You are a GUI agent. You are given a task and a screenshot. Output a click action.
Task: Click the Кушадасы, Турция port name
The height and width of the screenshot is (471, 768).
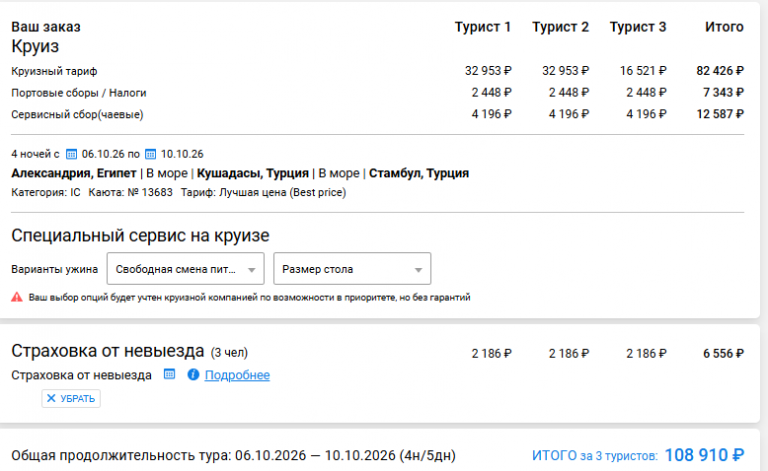(x=253, y=173)
